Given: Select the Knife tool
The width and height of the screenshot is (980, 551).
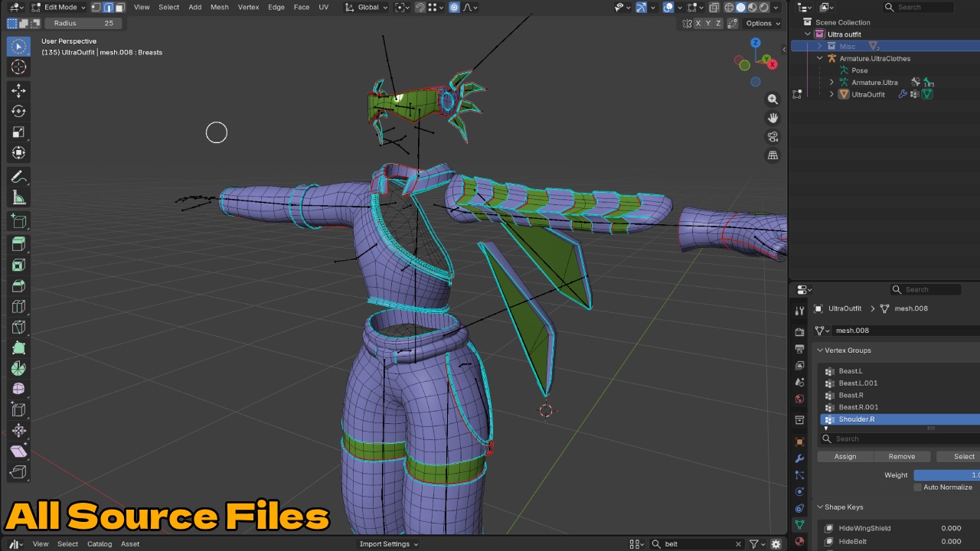Looking at the screenshot, I should (18, 327).
